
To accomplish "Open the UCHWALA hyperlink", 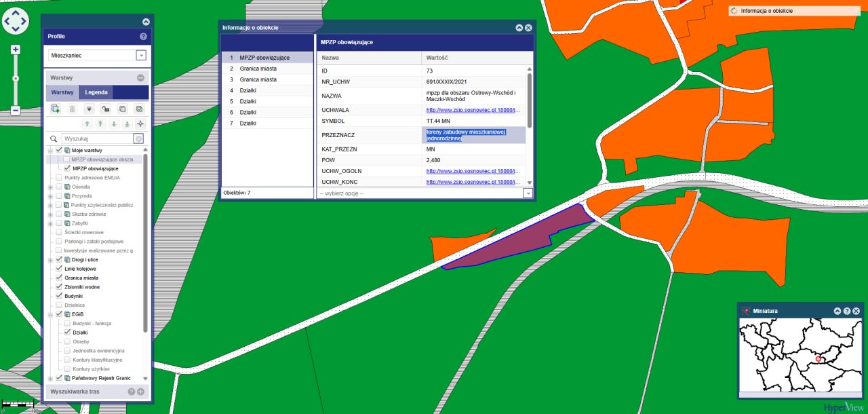I will 473,110.
